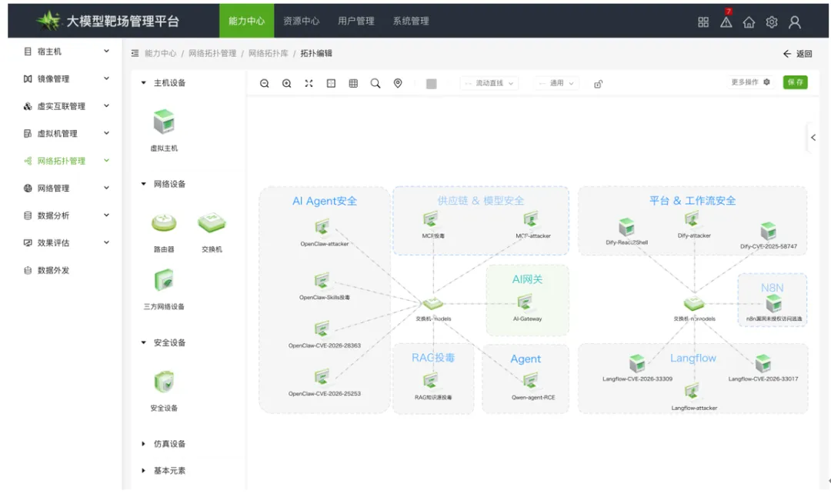Click the search icon in canvas toolbar

[375, 83]
